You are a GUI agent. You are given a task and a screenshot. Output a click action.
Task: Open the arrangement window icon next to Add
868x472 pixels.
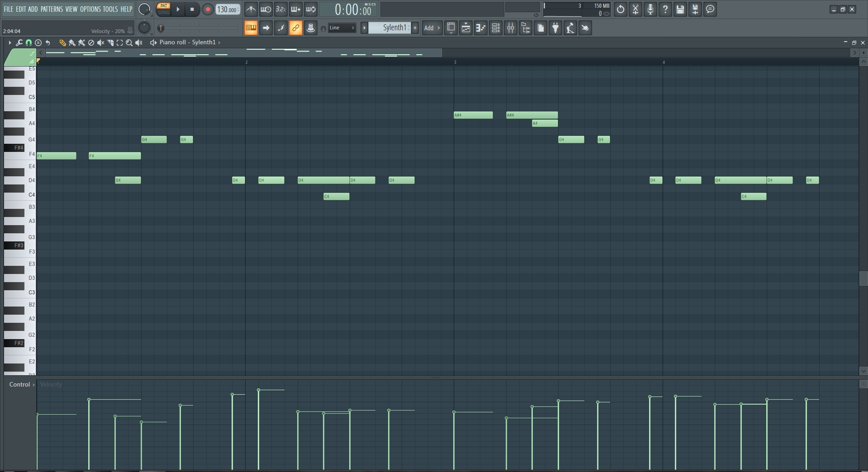pyautogui.click(x=451, y=28)
